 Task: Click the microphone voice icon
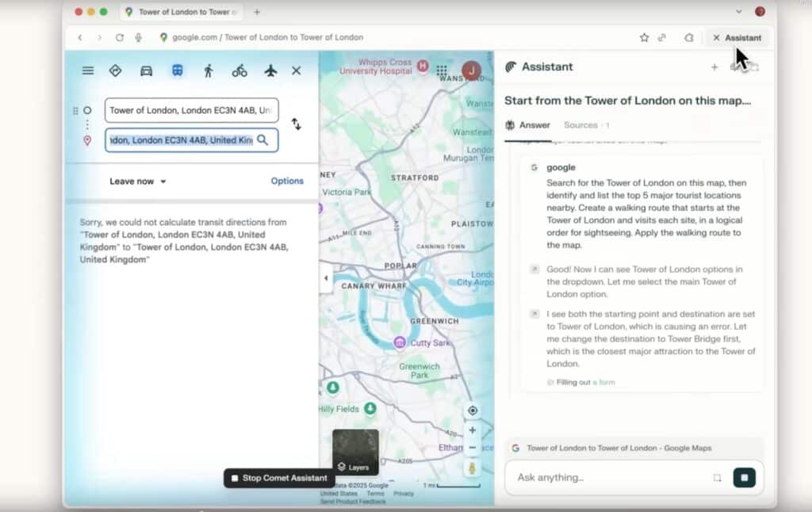click(x=138, y=37)
